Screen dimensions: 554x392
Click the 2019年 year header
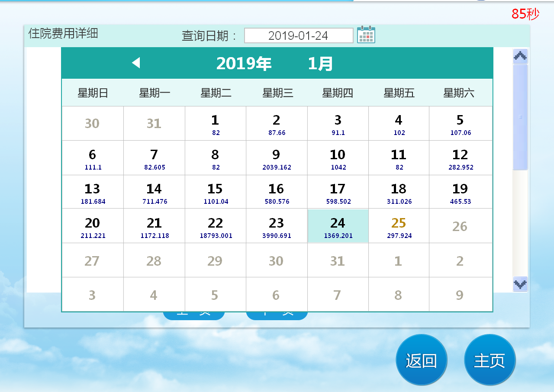pyautogui.click(x=244, y=64)
